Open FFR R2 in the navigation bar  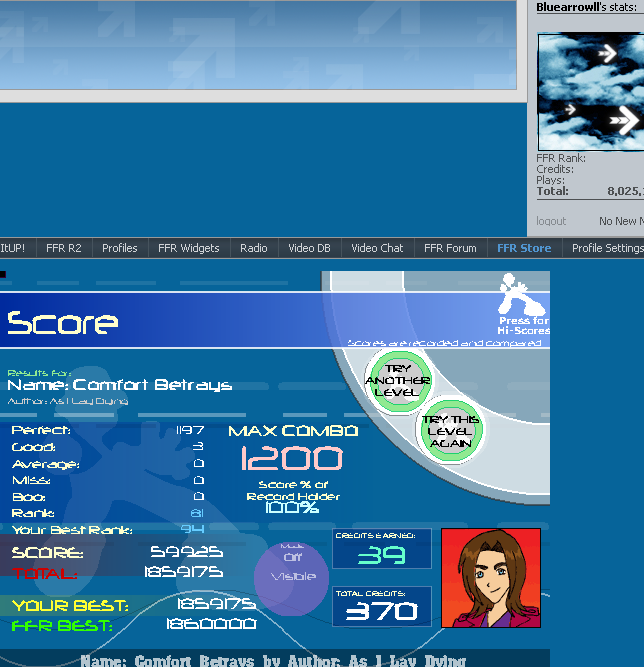[62, 248]
